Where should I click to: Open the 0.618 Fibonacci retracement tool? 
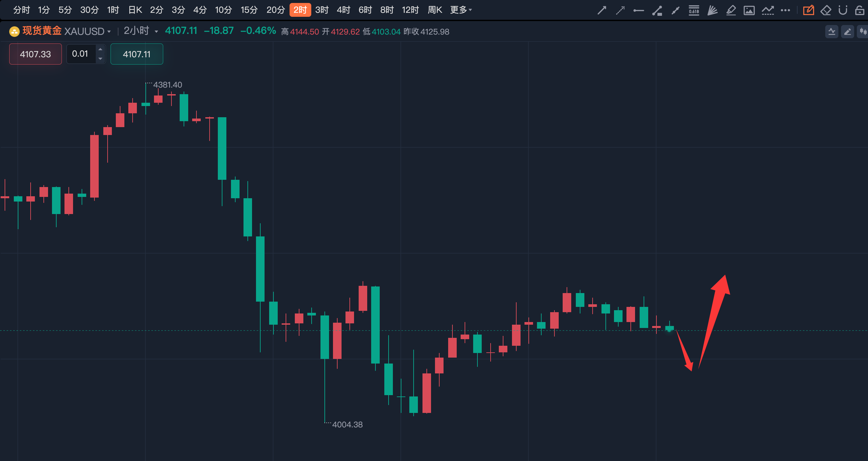[x=694, y=11]
